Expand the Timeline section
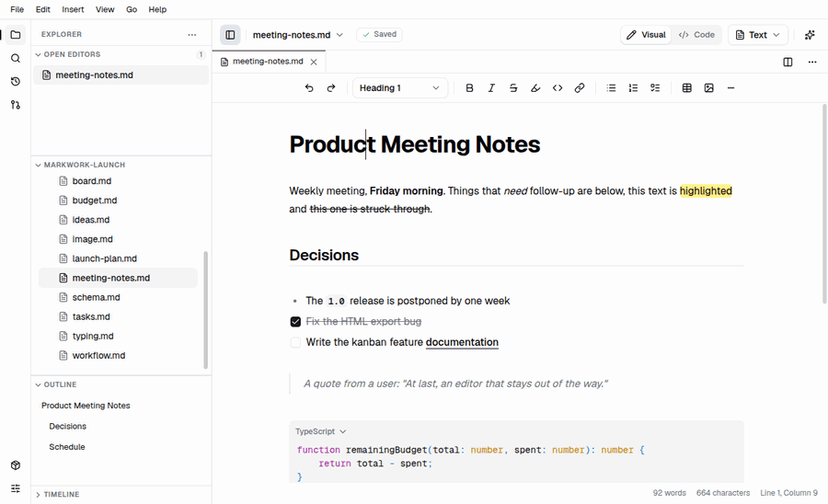Image resolution: width=828 pixels, height=504 pixels. tap(121, 495)
